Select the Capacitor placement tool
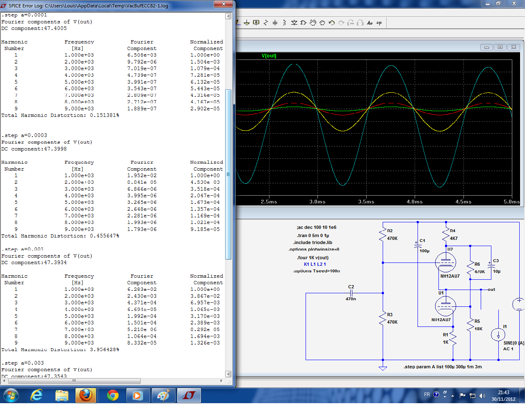The height and width of the screenshot is (420, 525). (x=275, y=23)
